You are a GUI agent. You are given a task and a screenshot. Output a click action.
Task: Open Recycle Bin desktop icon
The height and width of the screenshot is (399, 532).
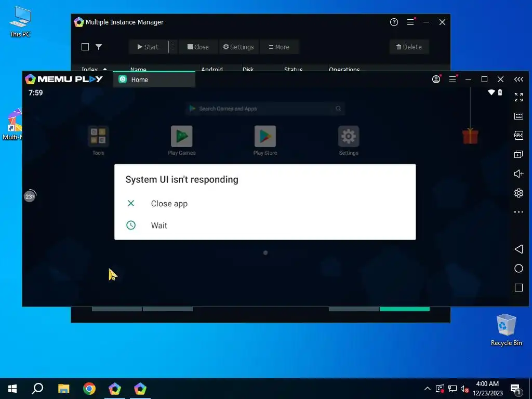click(506, 330)
